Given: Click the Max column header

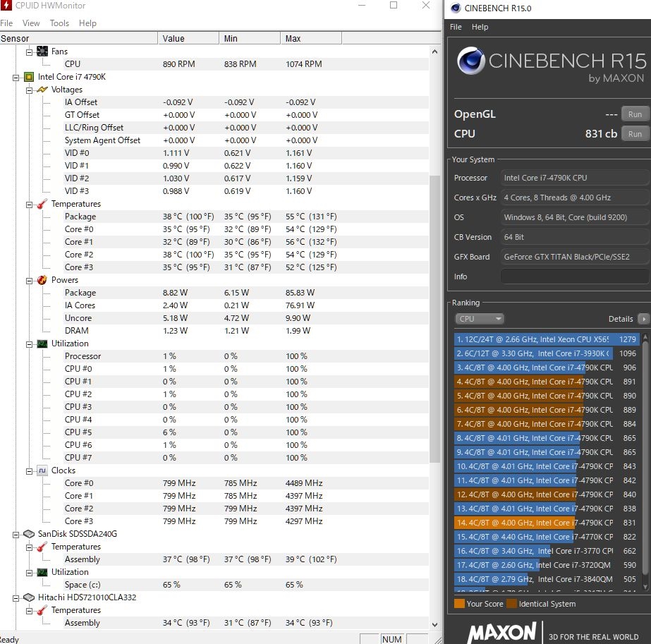Looking at the screenshot, I should pos(311,38).
